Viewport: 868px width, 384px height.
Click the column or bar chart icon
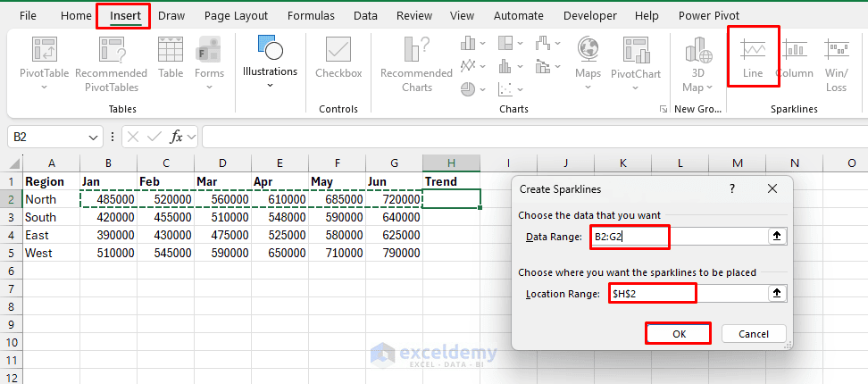[468, 43]
